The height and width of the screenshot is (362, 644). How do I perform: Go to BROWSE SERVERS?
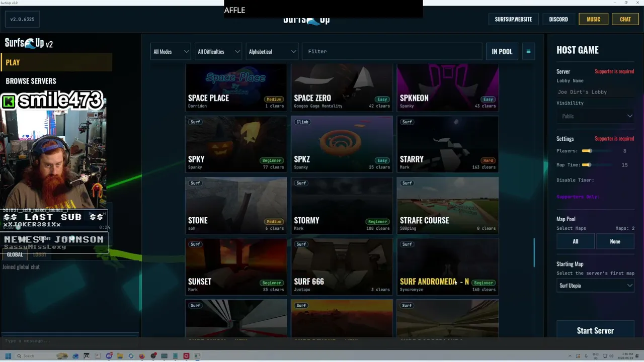coord(31,81)
